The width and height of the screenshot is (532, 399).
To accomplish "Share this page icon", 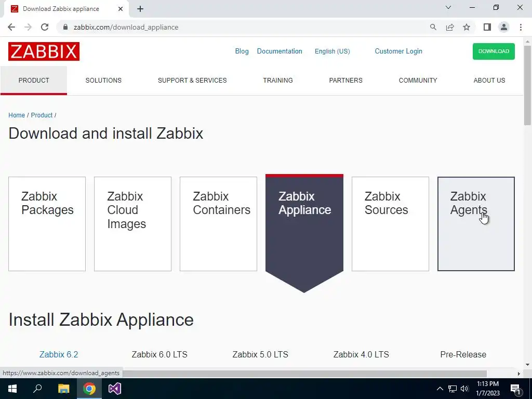I will click(450, 27).
